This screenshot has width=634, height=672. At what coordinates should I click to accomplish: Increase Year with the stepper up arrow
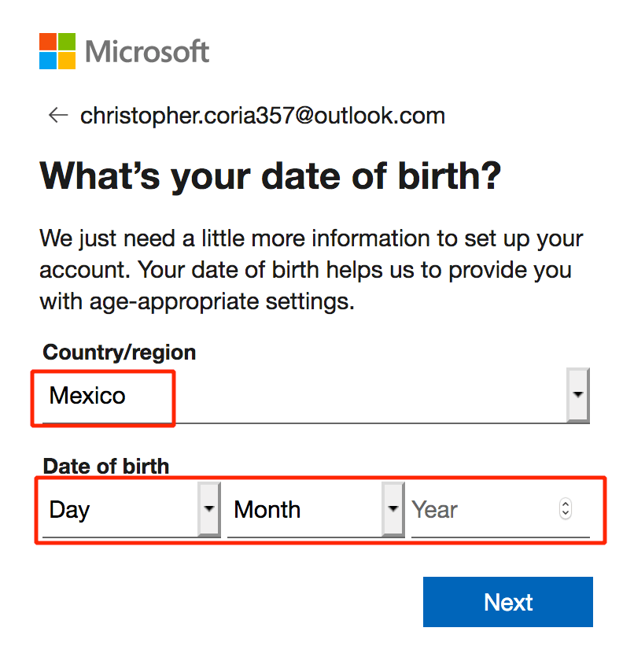(x=566, y=504)
